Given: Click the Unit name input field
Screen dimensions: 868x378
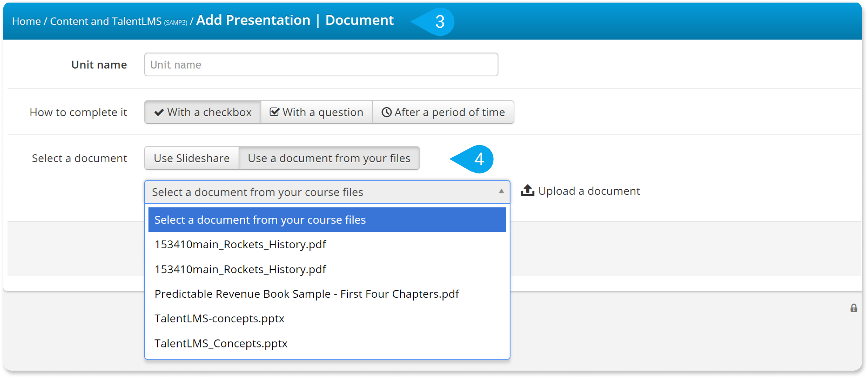Looking at the screenshot, I should click(x=321, y=64).
